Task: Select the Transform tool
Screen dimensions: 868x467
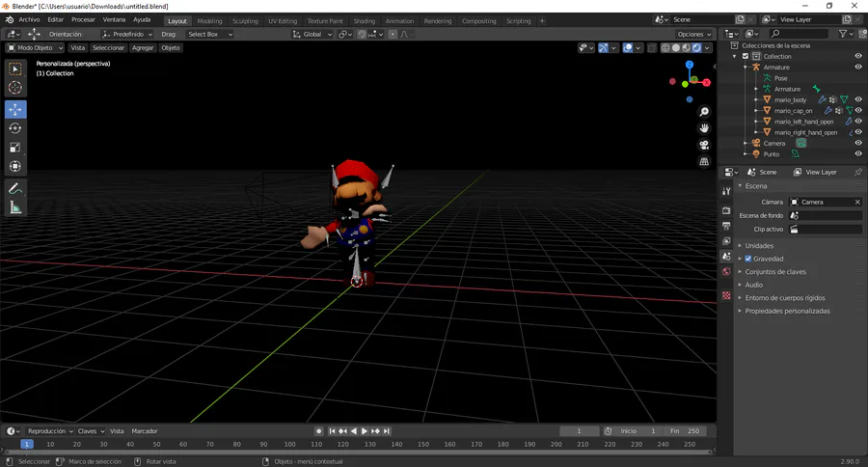Action: (x=15, y=166)
